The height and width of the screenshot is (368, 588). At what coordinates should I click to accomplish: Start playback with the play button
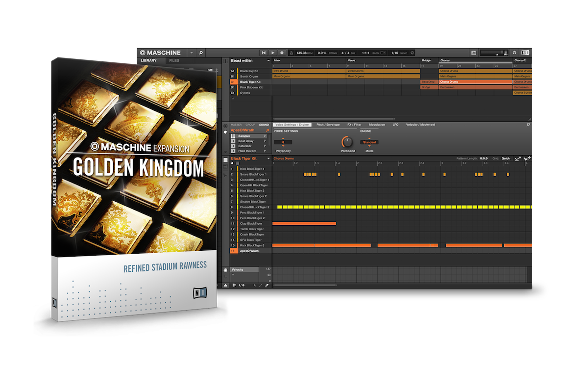tap(273, 52)
